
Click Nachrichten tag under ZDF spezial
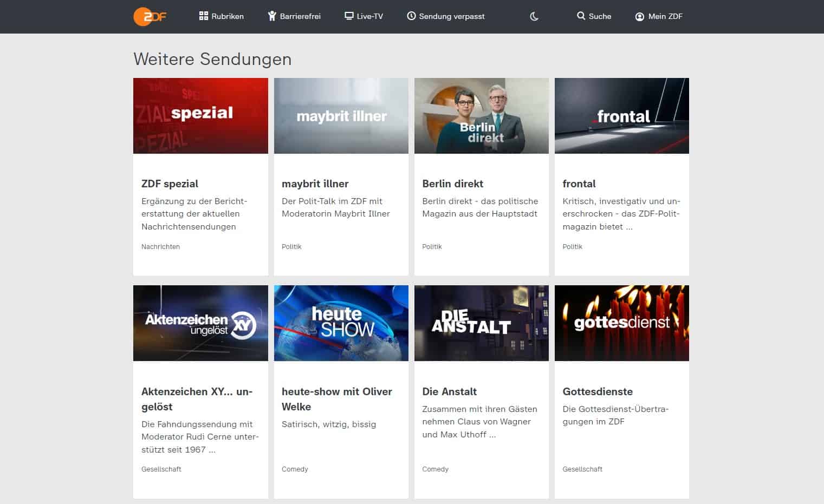tap(160, 246)
